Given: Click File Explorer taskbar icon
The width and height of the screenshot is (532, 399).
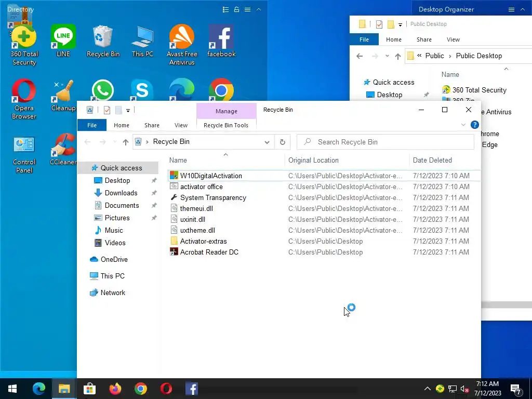Looking at the screenshot, I should point(64,389).
